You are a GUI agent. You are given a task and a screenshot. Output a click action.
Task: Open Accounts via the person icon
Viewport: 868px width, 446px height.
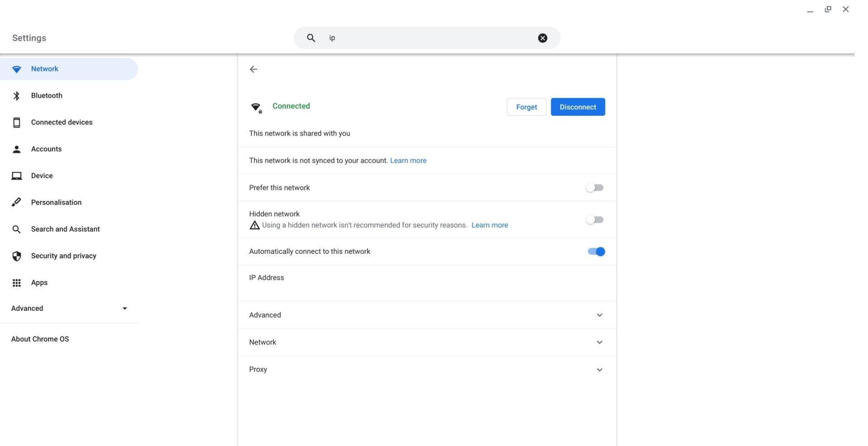coord(17,149)
